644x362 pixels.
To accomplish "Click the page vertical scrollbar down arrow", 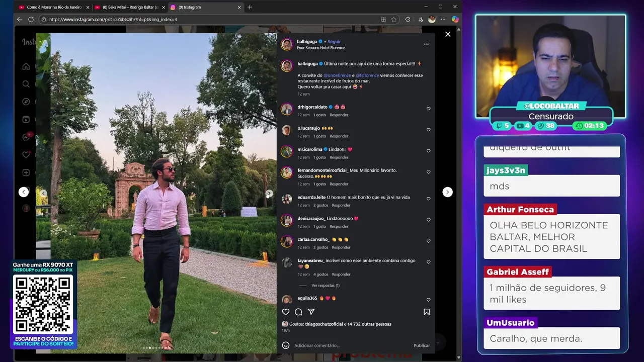I will click(459, 358).
